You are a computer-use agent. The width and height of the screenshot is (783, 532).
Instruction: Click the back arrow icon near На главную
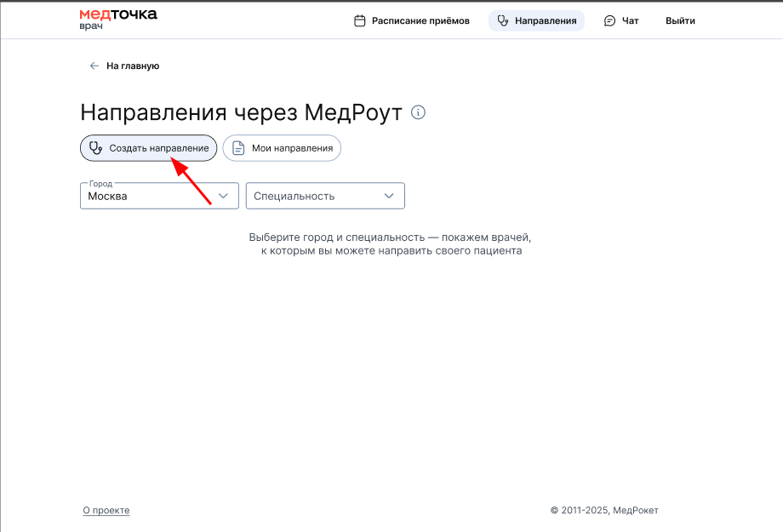tap(94, 66)
